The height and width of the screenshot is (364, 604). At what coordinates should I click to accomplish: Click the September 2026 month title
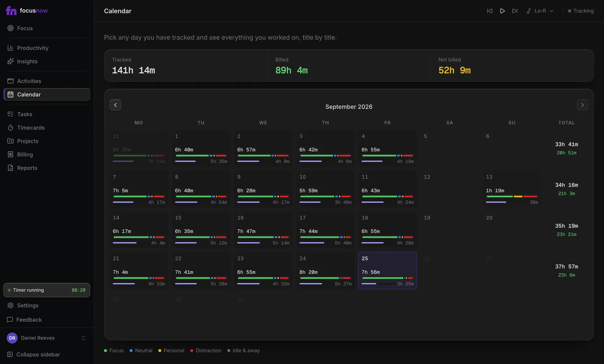tap(349, 107)
